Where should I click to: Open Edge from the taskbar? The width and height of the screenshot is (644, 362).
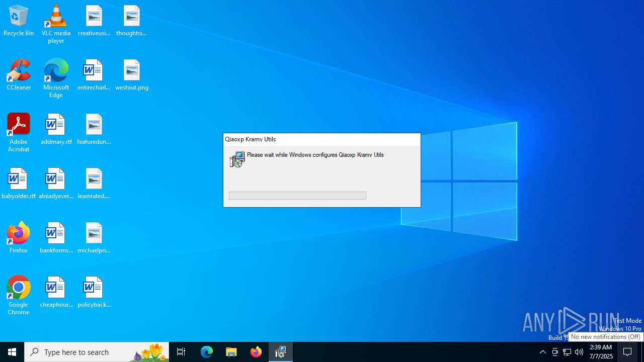click(207, 352)
